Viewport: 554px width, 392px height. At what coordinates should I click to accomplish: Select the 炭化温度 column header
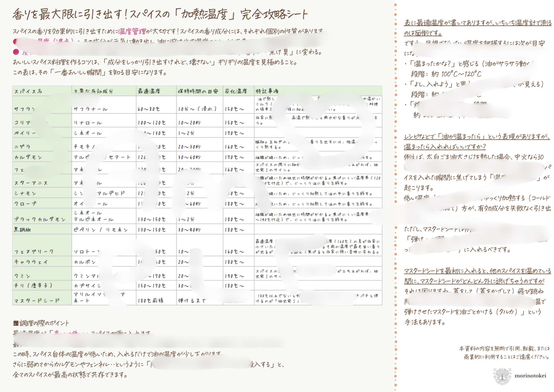(x=236, y=91)
